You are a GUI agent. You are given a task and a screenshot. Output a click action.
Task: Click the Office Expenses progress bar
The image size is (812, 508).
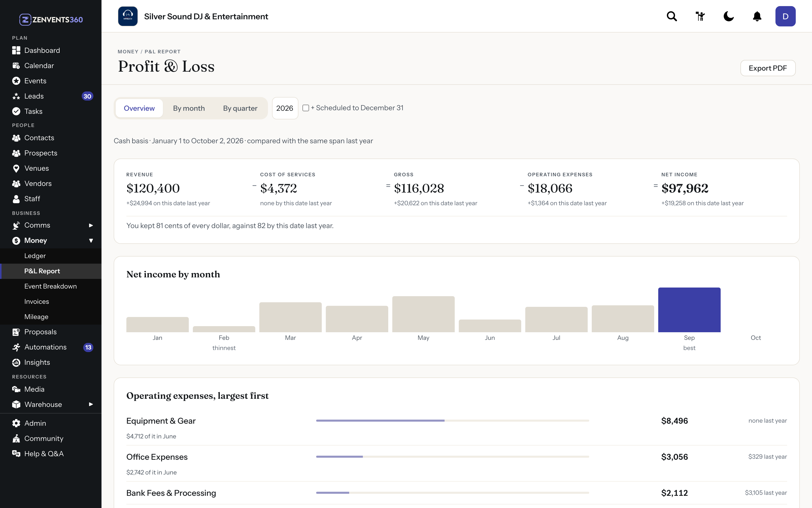click(x=452, y=457)
